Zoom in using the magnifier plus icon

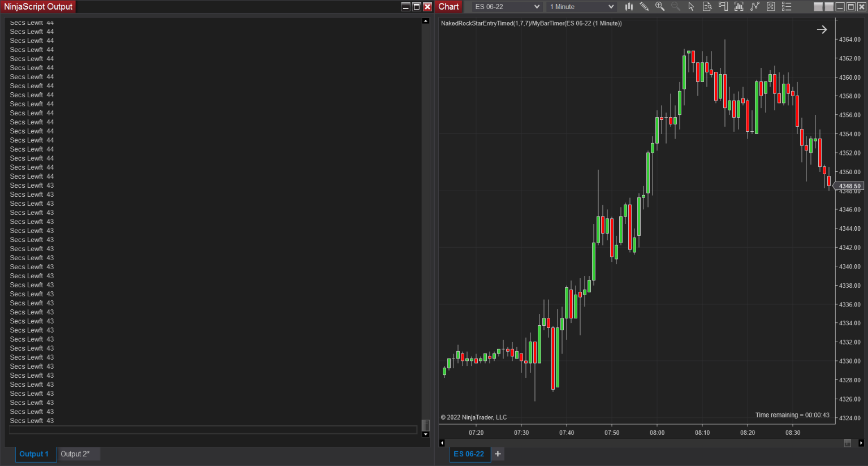click(x=660, y=6)
